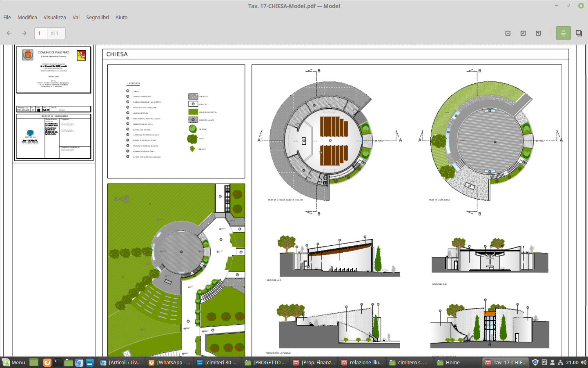Screen dimensions: 588x368
Task: Reset zoom to original size icon
Action: [x=538, y=33]
